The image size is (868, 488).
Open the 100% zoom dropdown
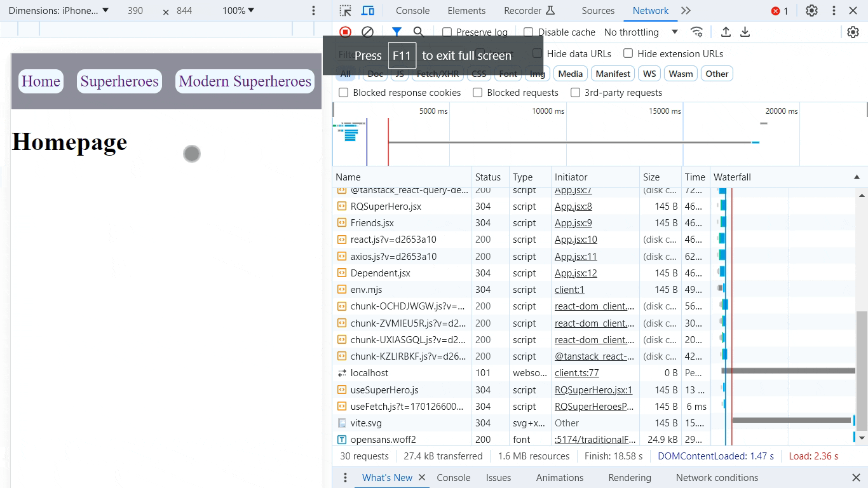[x=238, y=11]
